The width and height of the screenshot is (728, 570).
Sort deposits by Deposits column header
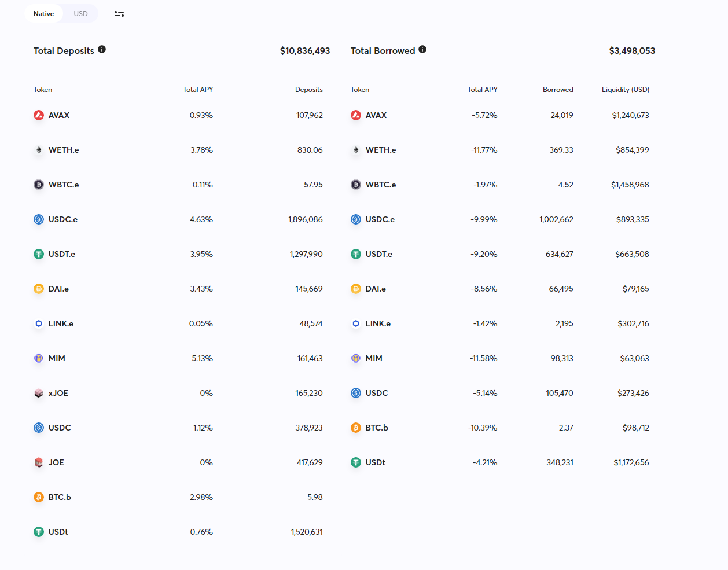(308, 90)
